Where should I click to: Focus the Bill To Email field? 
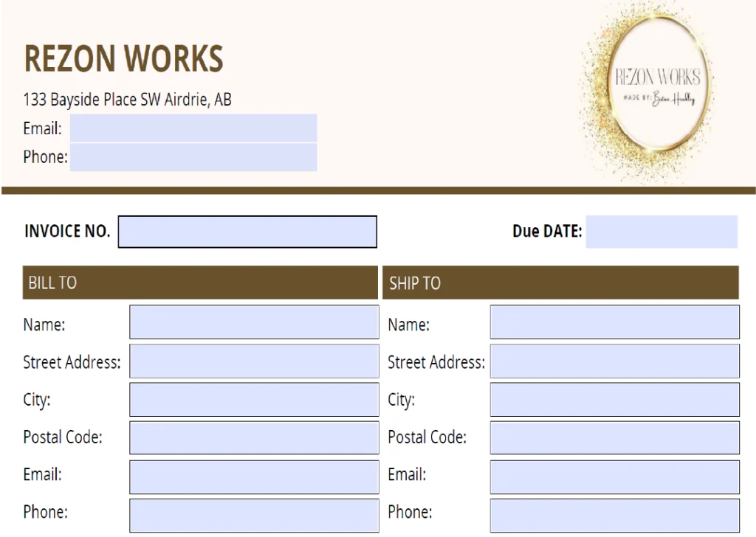click(254, 477)
